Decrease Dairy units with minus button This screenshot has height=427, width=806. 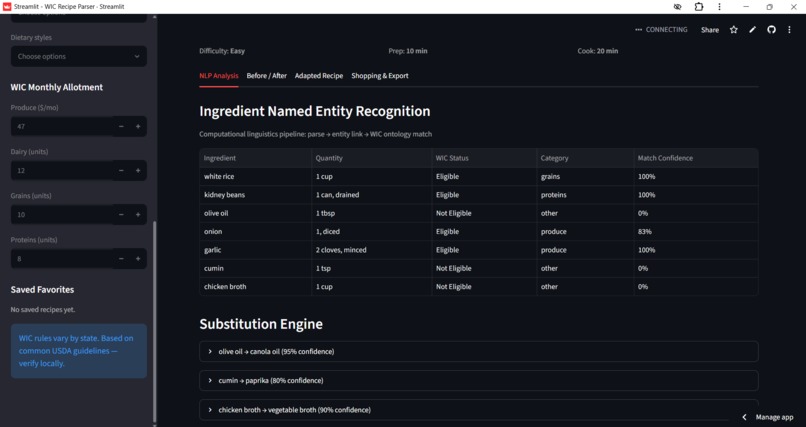(x=121, y=171)
